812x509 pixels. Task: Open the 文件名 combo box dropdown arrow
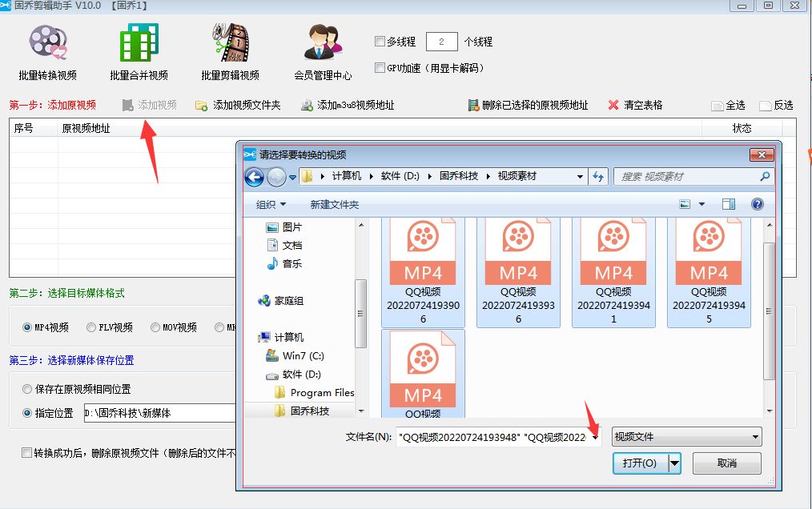(595, 437)
